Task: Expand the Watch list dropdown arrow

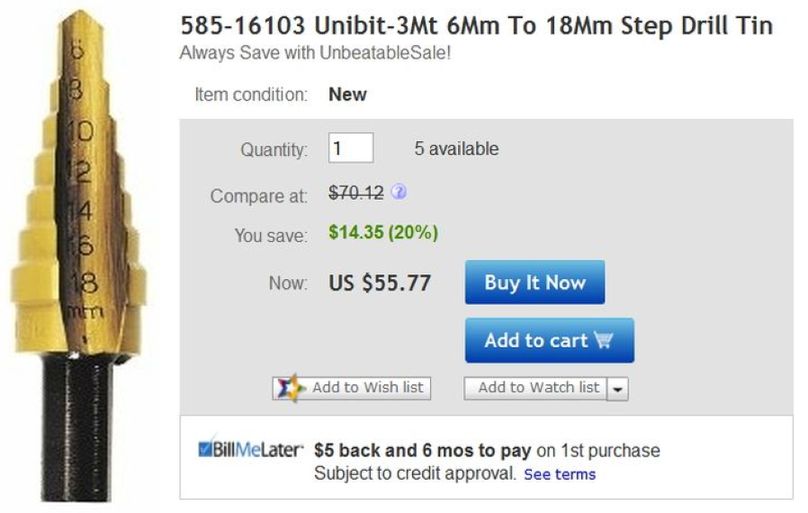Action: point(617,388)
